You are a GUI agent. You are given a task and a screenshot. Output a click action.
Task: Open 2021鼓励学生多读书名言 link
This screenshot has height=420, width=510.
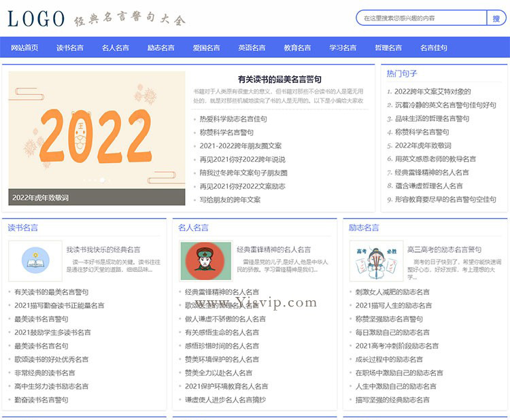pos(52,332)
